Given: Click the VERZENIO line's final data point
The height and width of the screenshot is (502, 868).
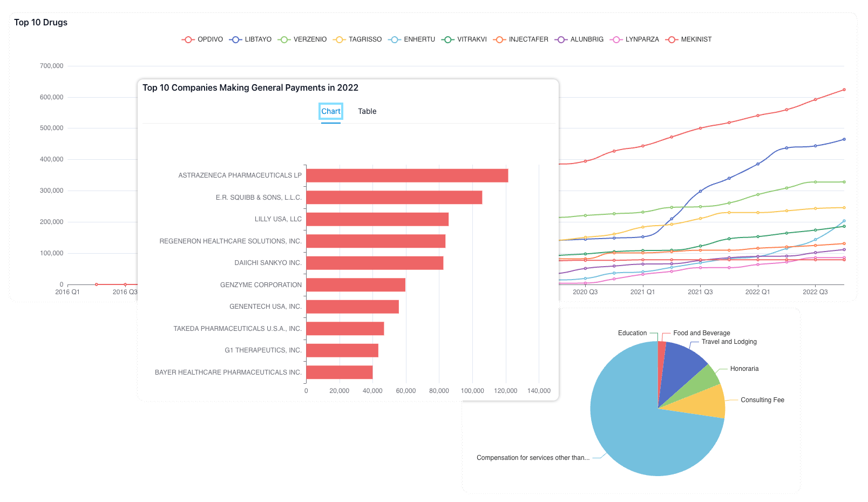Looking at the screenshot, I should pyautogui.click(x=844, y=182).
